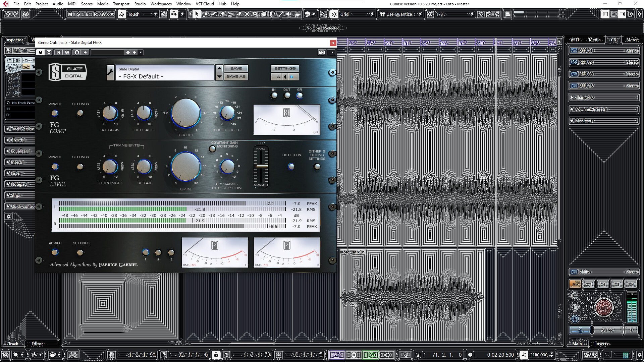644x362 pixels.
Task: Enable Read automation R in plugin
Action: [x=59, y=52]
